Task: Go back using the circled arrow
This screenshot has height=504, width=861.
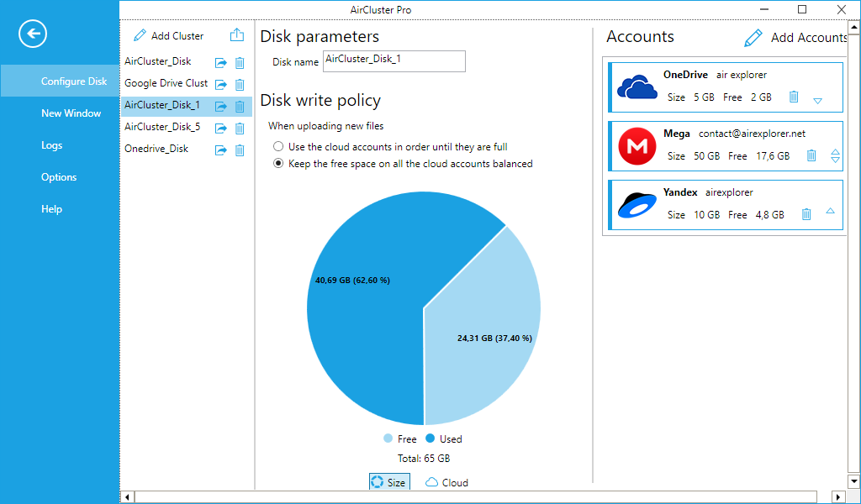Action: 33,34
